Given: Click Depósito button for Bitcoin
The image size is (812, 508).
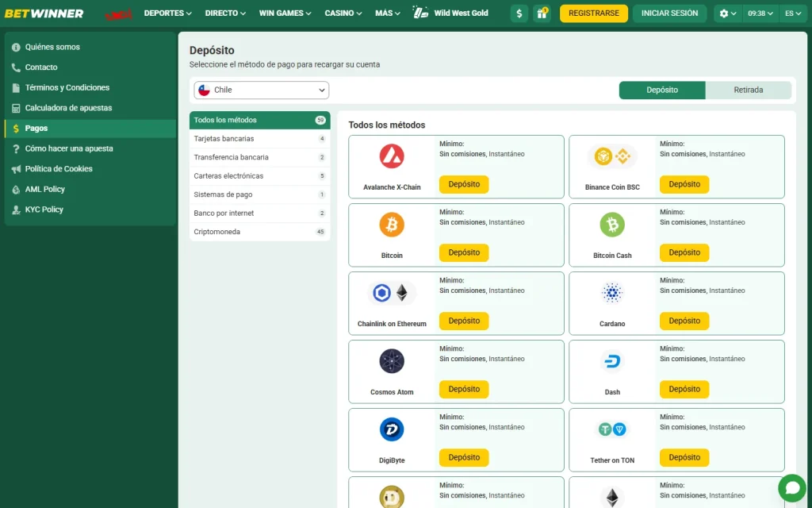Looking at the screenshot, I should pos(464,252).
